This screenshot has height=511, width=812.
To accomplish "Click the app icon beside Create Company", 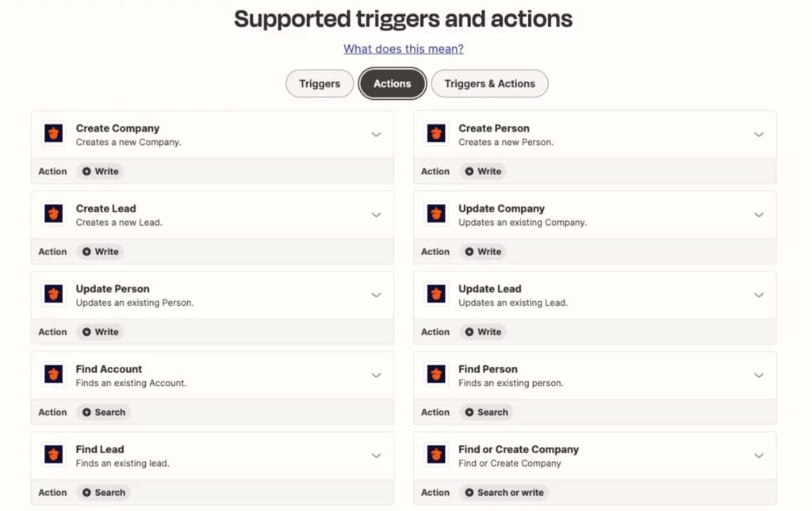I will coord(52,133).
